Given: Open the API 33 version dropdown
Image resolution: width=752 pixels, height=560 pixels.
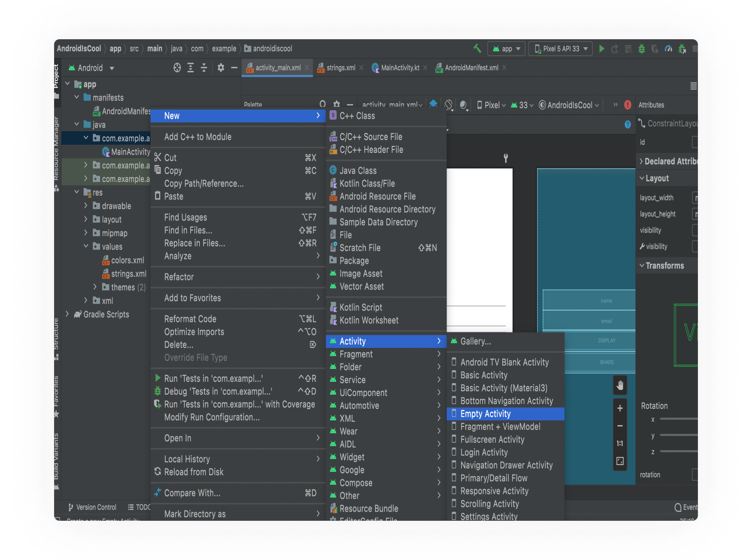Looking at the screenshot, I should coord(521,105).
